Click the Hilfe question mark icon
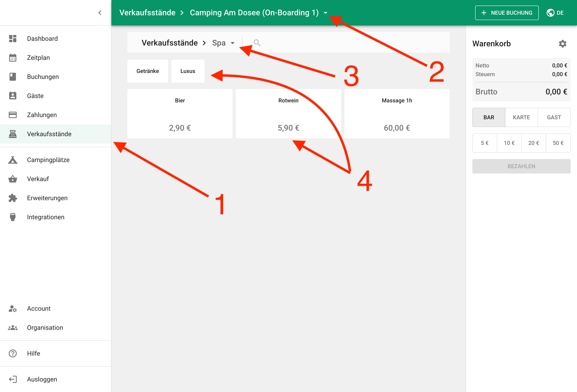 [x=13, y=353]
